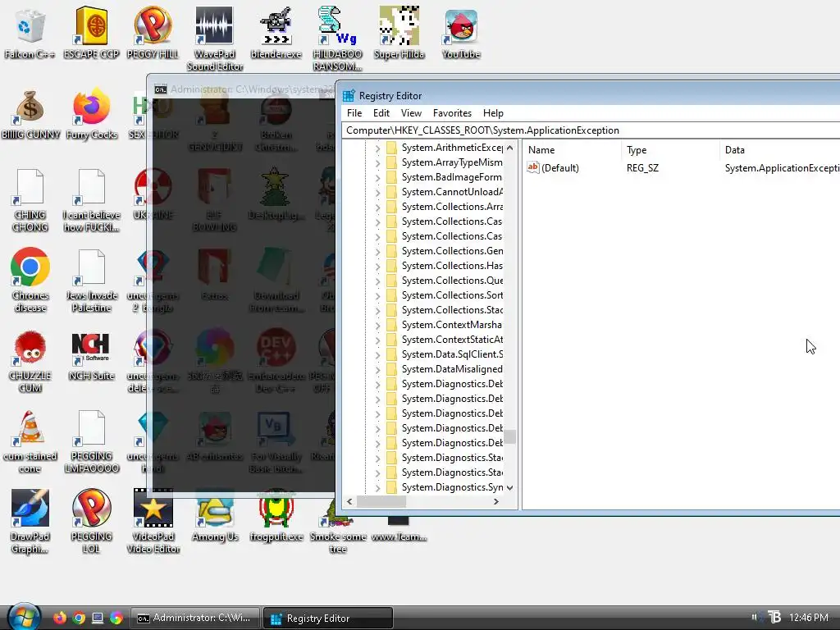Select the (Default) string value icon
This screenshot has width=840, height=630.
coord(532,167)
